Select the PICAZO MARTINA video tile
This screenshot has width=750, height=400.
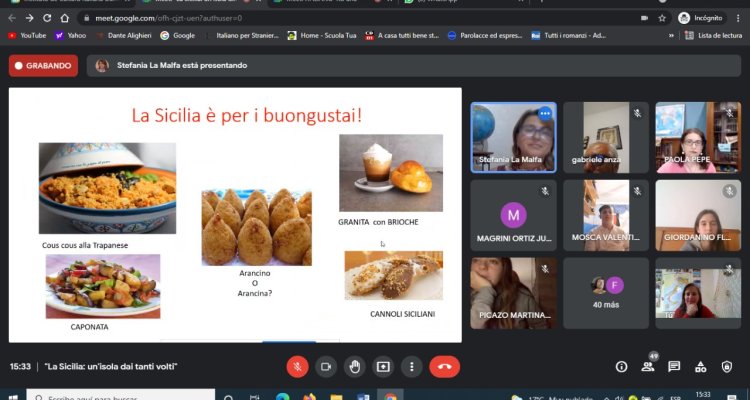513,293
